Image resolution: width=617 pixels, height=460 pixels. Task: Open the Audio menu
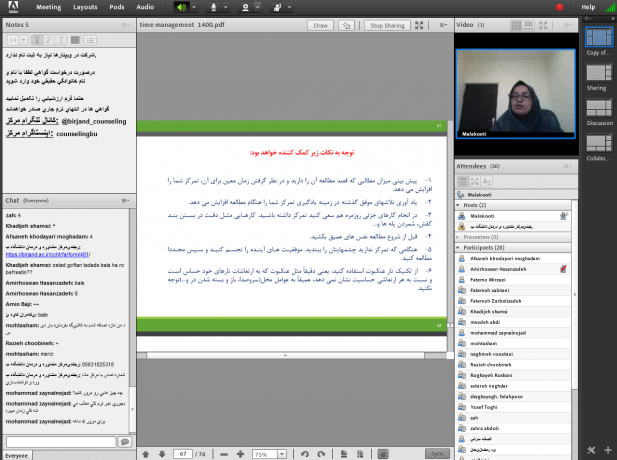coord(145,7)
